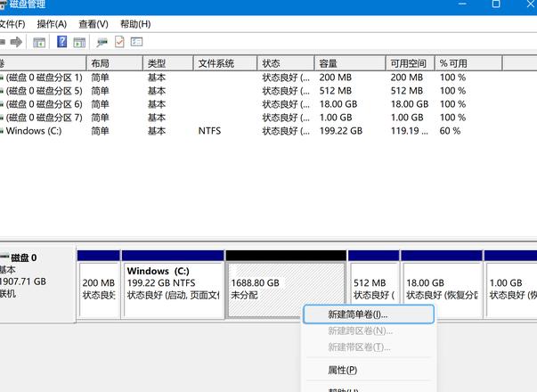
Task: Click 199.22 GB in the 容量 column
Action: point(341,131)
